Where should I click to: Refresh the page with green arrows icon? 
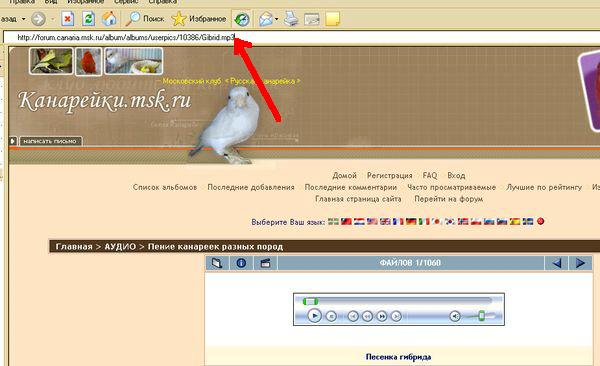point(88,18)
